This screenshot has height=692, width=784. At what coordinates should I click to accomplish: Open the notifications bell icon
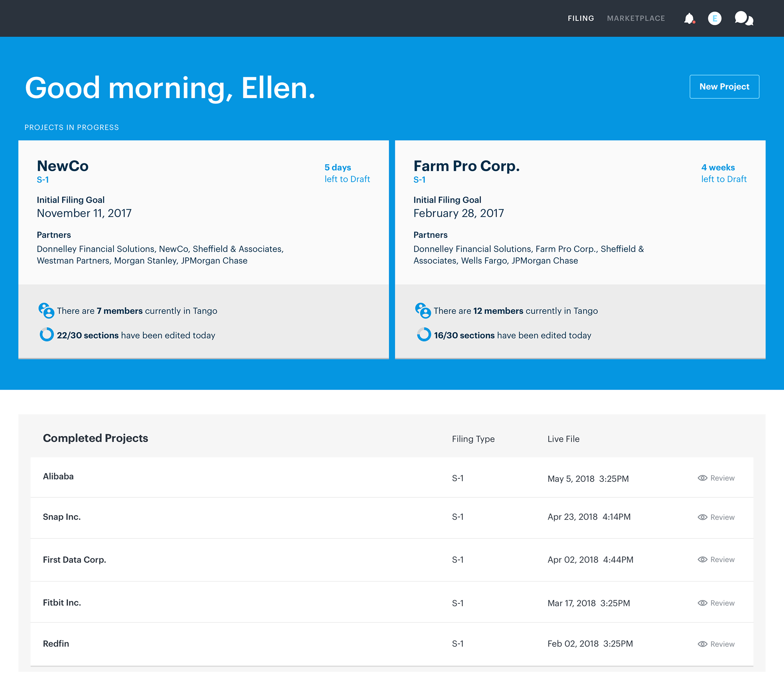pyautogui.click(x=689, y=18)
